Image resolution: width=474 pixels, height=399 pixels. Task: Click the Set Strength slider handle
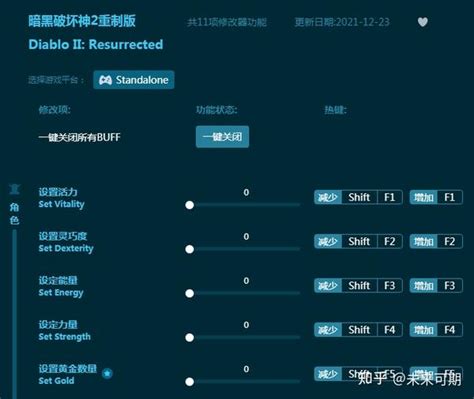coord(190,337)
